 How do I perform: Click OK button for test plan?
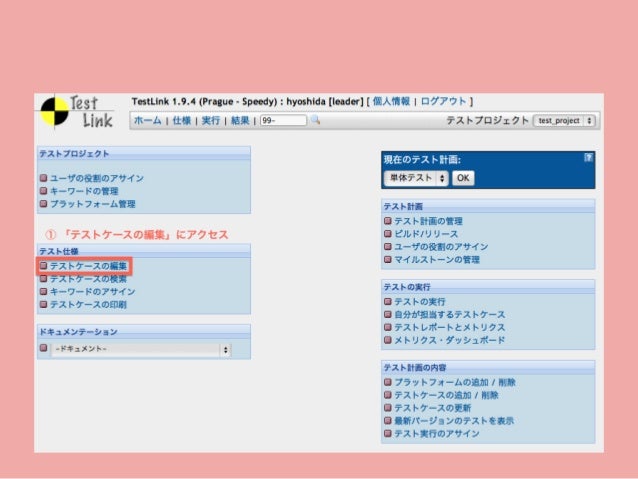463,178
